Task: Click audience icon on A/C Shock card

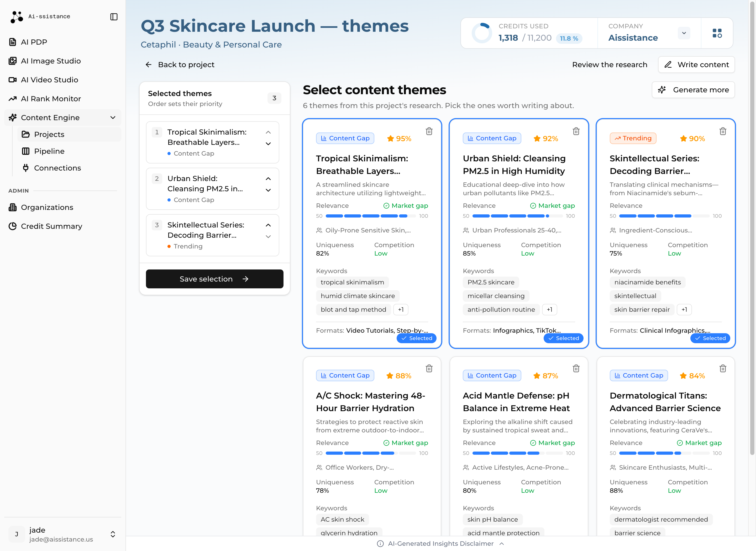Action: (x=319, y=468)
